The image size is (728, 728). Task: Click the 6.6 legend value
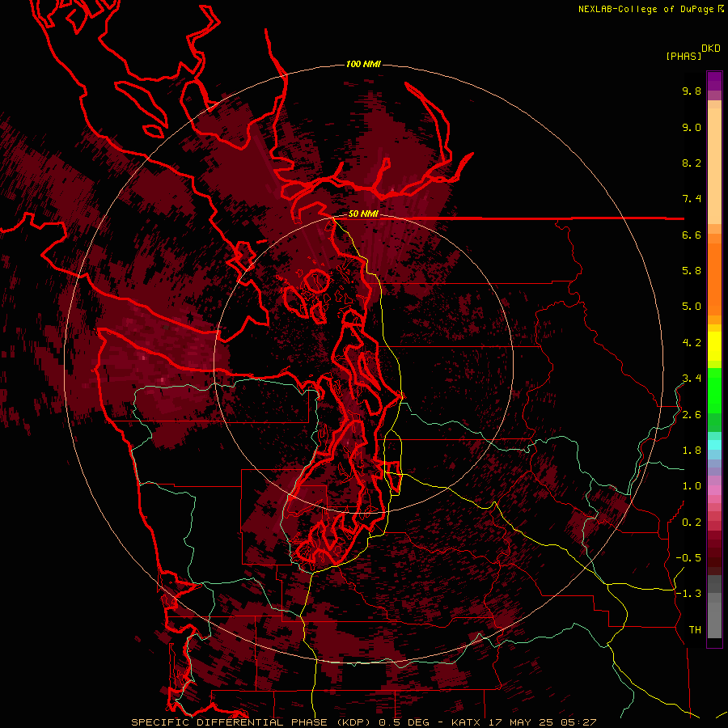pos(692,235)
